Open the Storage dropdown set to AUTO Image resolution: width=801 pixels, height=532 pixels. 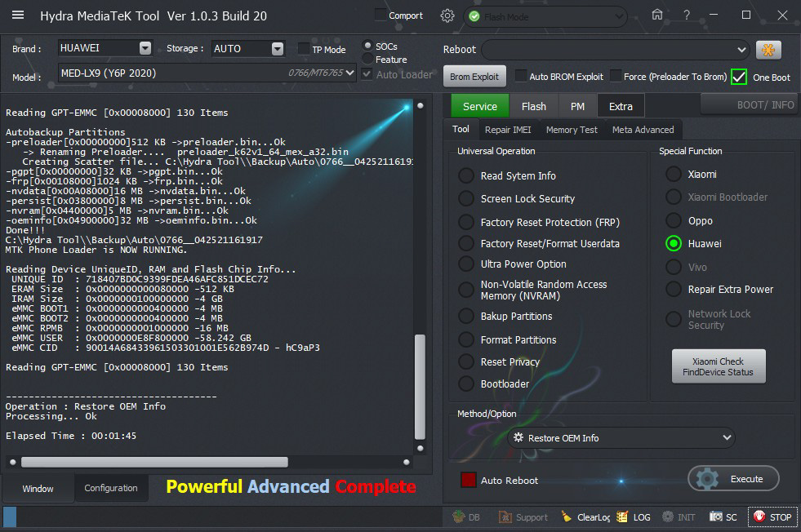pos(278,48)
